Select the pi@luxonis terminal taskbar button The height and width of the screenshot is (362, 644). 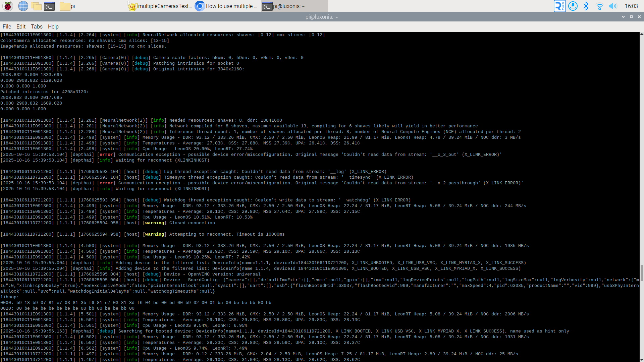(294, 6)
